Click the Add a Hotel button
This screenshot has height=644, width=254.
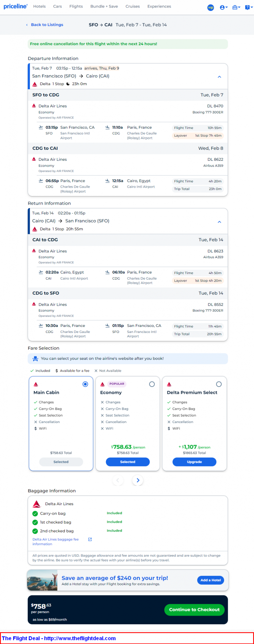211,580
